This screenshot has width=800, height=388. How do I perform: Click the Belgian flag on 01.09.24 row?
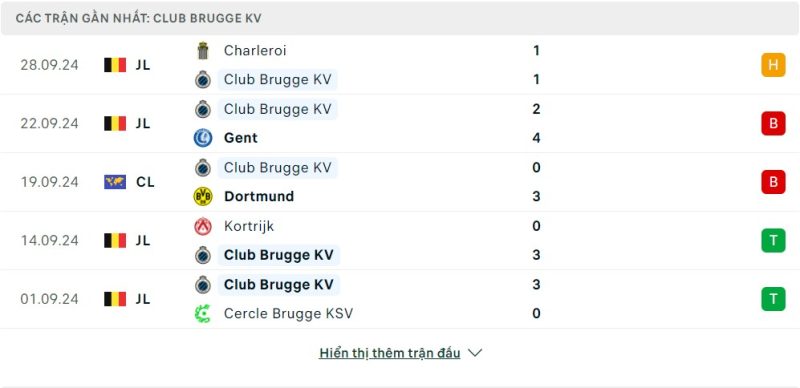click(x=115, y=299)
